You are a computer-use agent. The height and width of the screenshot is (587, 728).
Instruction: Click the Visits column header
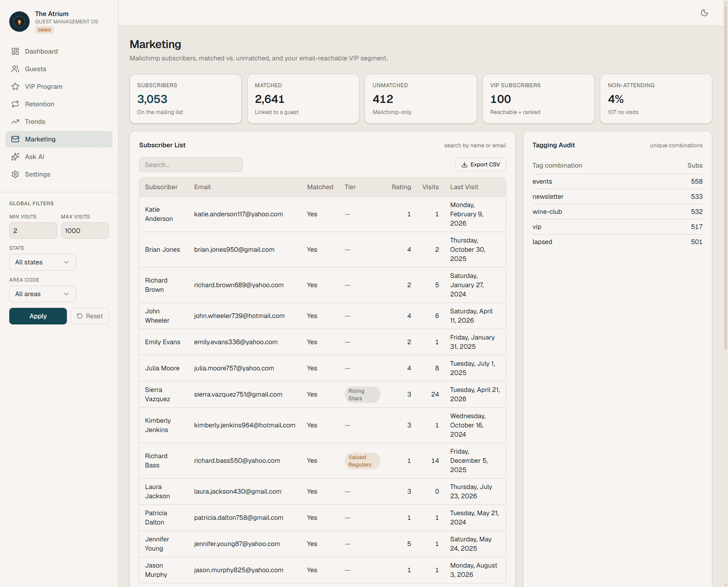tap(430, 187)
